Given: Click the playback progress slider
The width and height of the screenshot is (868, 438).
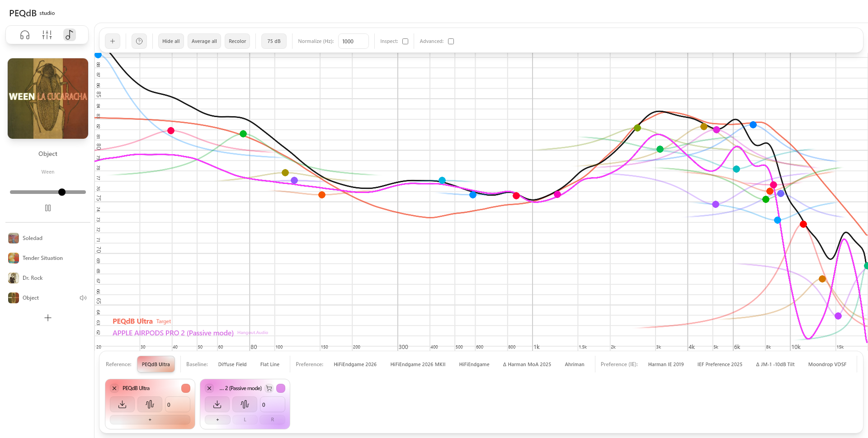Looking at the screenshot, I should [x=48, y=192].
